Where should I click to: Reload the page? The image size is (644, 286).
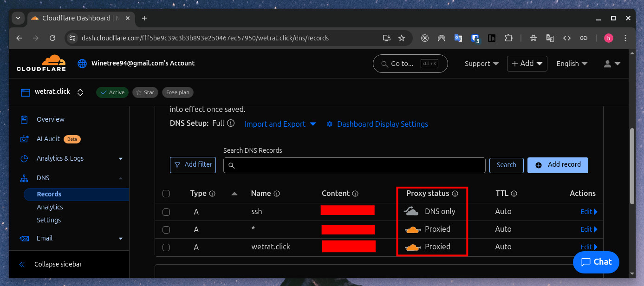[52, 38]
